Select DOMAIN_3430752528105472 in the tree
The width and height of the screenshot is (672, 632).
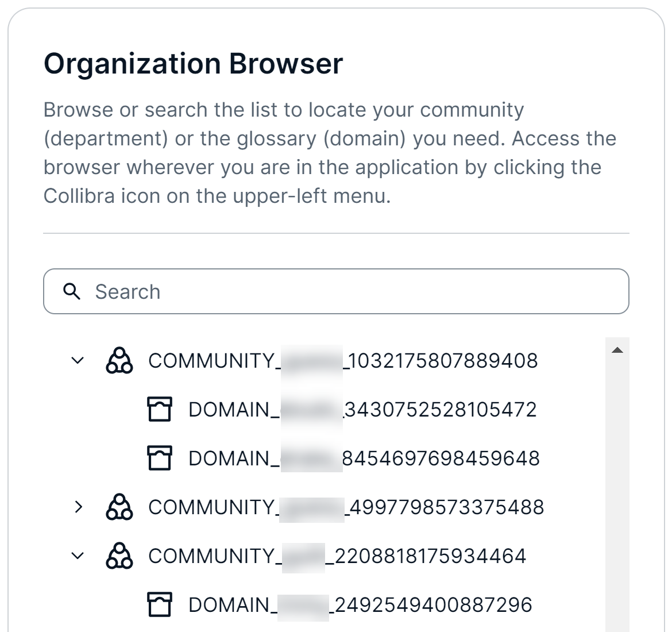click(x=362, y=409)
